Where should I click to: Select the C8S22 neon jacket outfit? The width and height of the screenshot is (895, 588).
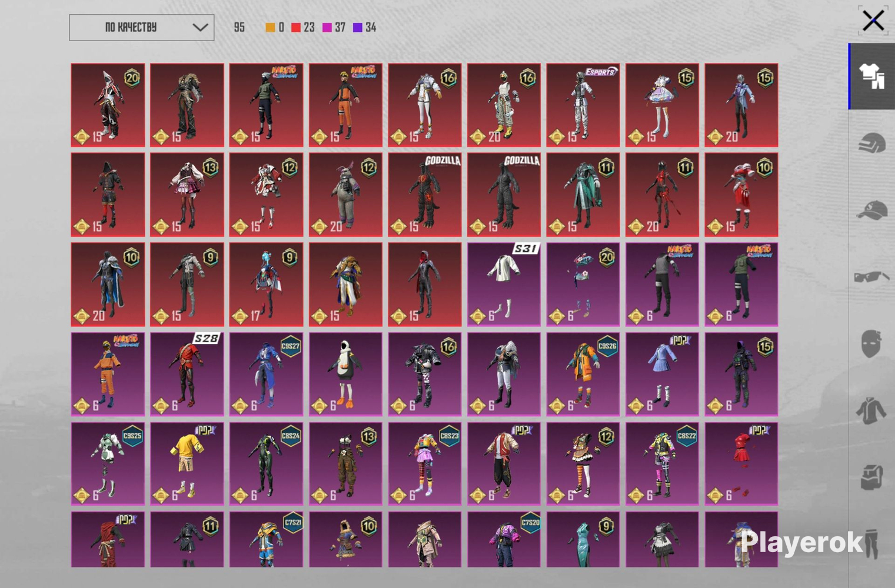tap(662, 464)
